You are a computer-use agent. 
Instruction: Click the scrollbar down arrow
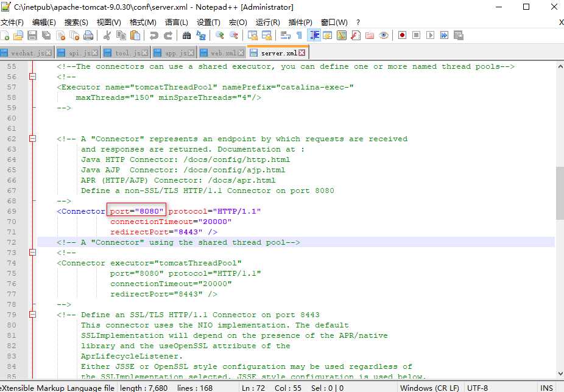tap(560, 374)
